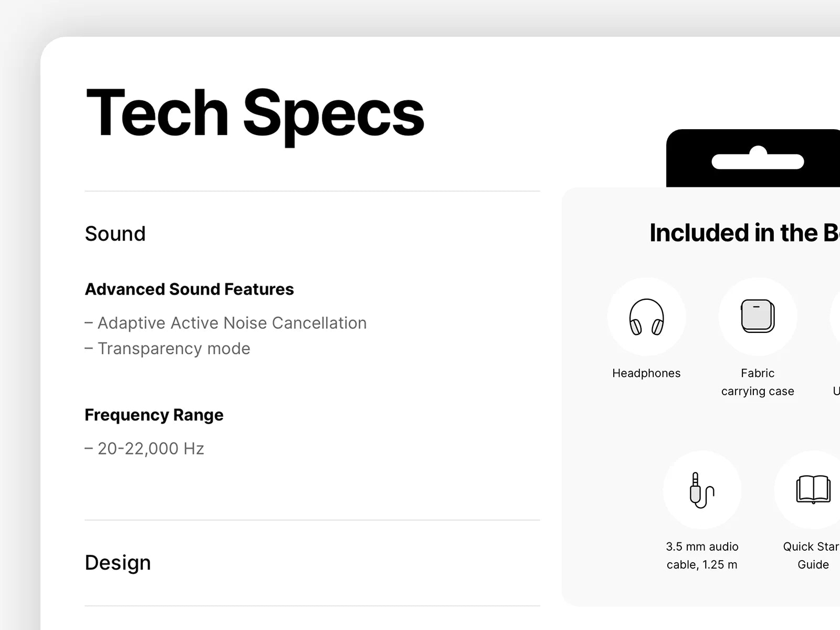Click the Tech Specs page heading
840x630 pixels.
point(255,113)
